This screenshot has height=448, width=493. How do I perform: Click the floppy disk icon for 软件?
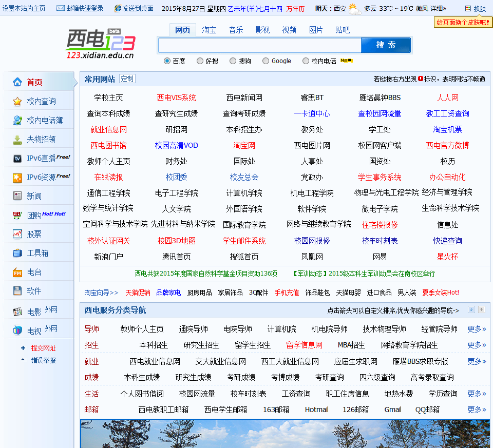17,291
